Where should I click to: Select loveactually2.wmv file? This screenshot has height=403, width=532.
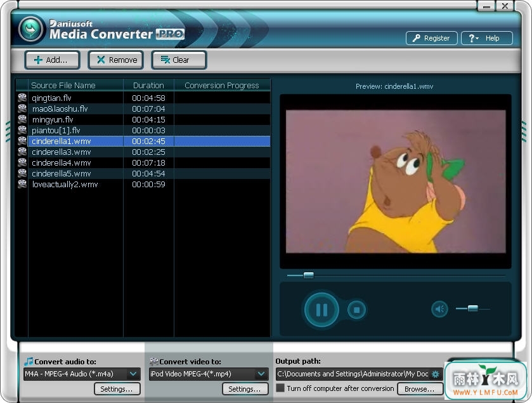click(65, 184)
